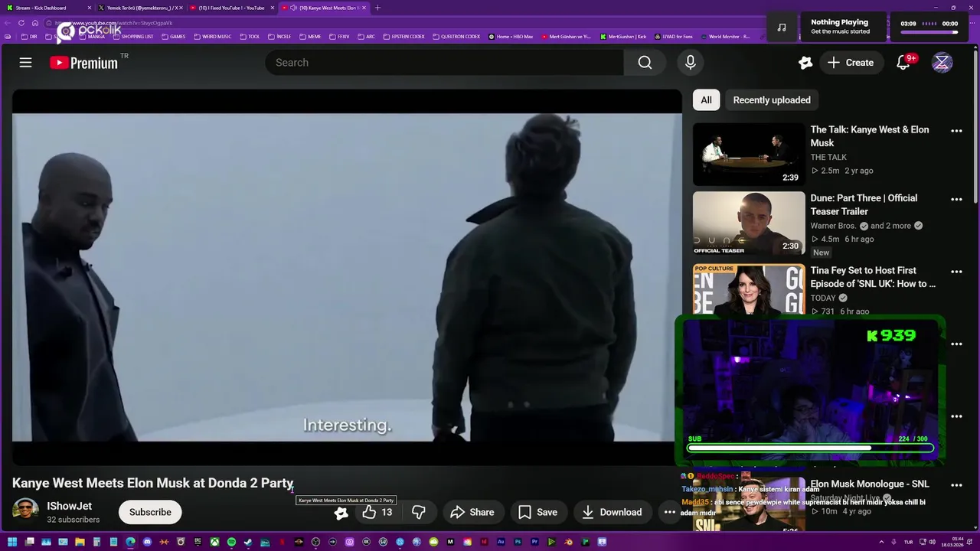Open the YouTube hamburger guide menu
The width and height of the screenshot is (980, 551).
(25, 63)
